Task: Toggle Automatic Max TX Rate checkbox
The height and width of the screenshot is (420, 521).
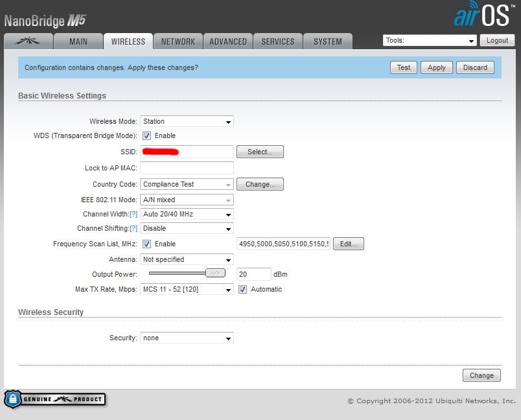Action: (242, 290)
